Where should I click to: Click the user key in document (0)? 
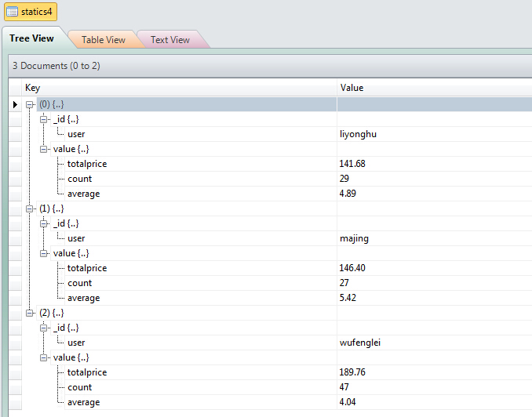(x=76, y=134)
